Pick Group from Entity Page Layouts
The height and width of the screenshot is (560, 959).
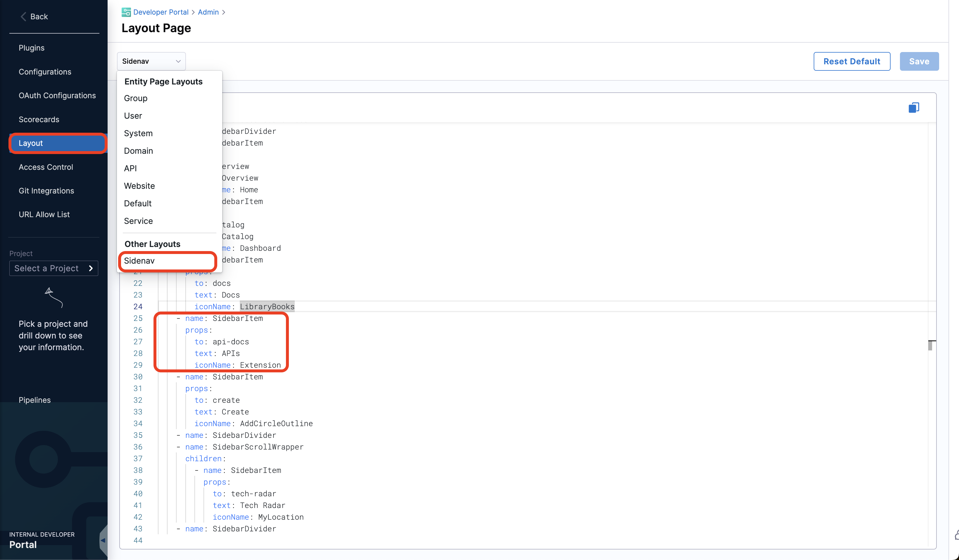135,98
